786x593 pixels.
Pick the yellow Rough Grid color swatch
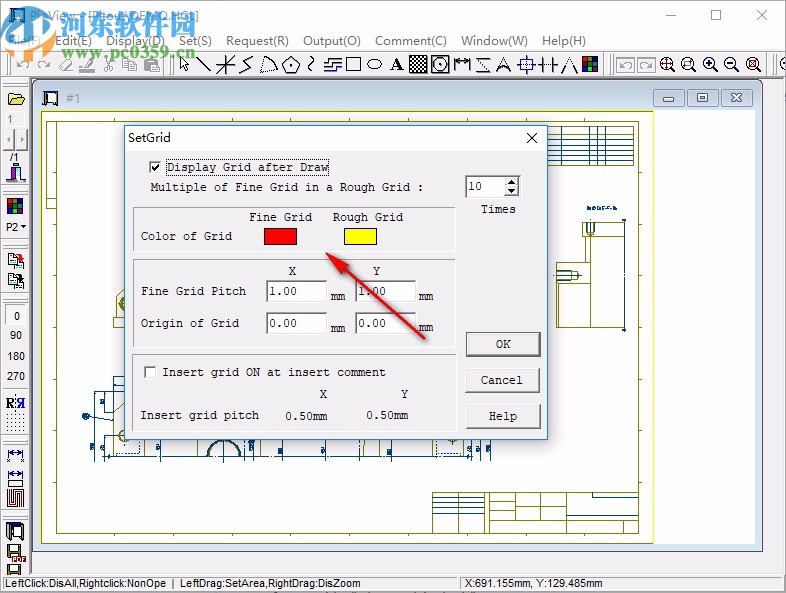360,237
